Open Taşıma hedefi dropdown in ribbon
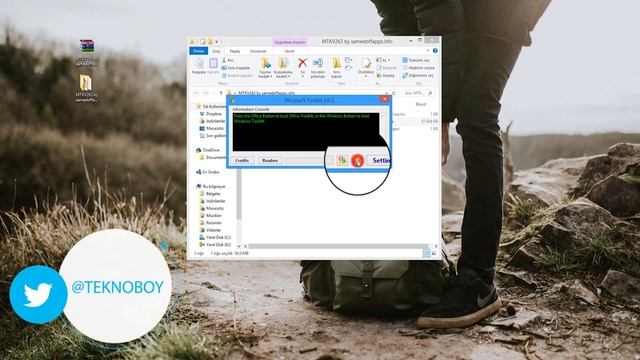The width and height of the screenshot is (640, 360). 265,68
